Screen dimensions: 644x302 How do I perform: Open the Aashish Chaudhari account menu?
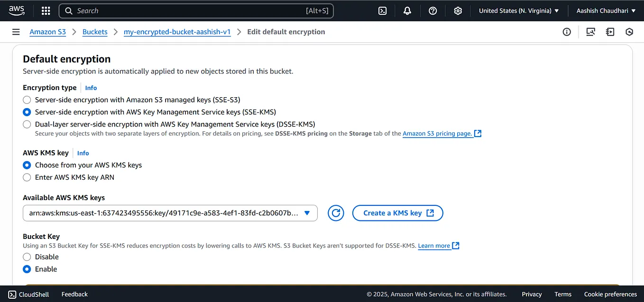point(606,10)
